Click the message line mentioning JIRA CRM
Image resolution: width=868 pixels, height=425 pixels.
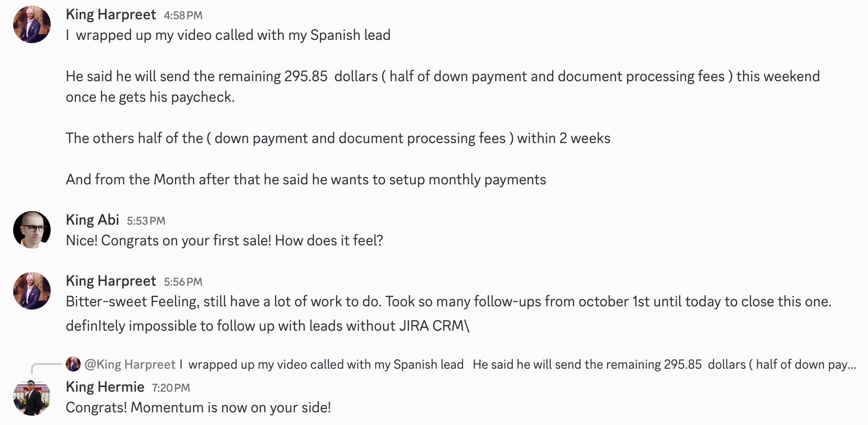(x=267, y=326)
